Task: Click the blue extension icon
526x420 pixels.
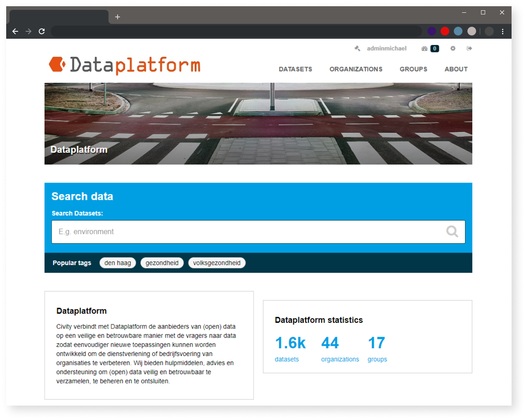Action: tap(458, 31)
